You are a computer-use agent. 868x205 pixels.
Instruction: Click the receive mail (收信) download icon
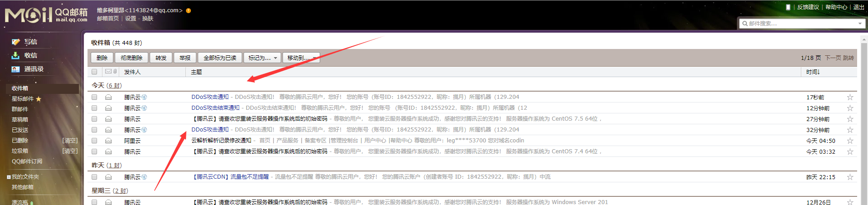(15, 55)
